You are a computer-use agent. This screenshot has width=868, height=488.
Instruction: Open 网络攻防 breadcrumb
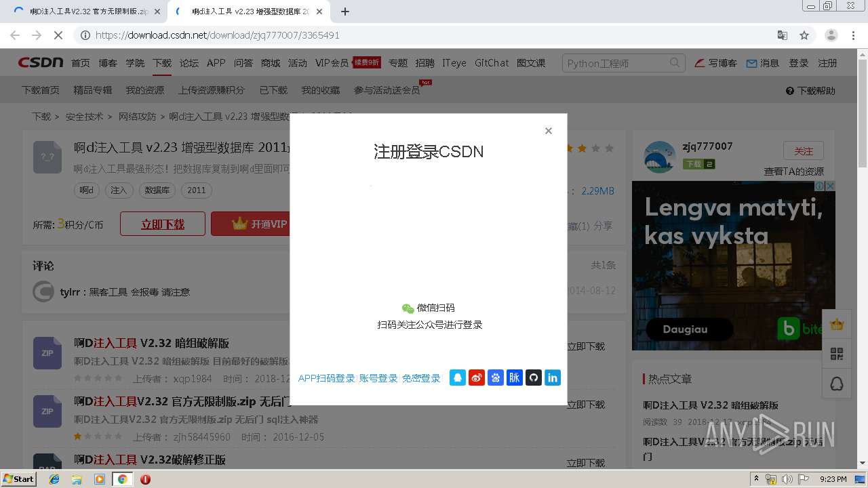coord(137,117)
